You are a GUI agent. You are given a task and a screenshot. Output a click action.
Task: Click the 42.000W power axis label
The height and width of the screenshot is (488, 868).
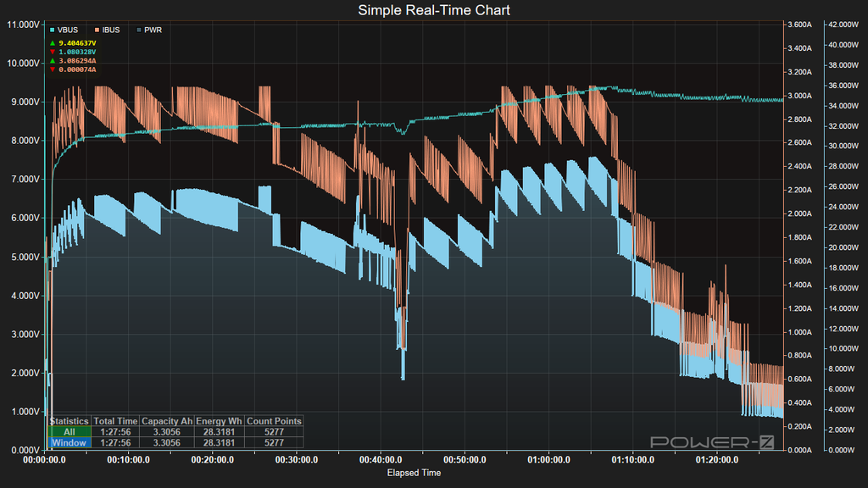point(843,25)
